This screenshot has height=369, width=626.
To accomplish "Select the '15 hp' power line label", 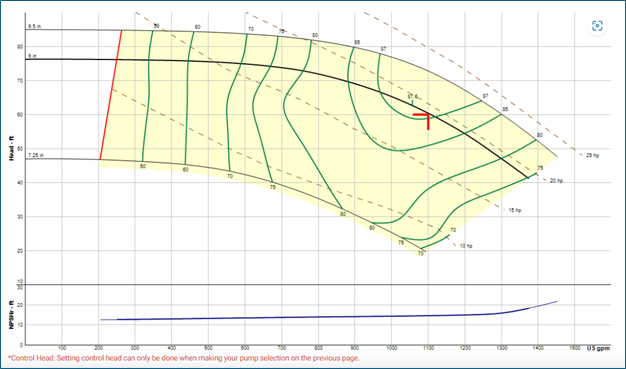I will (515, 210).
